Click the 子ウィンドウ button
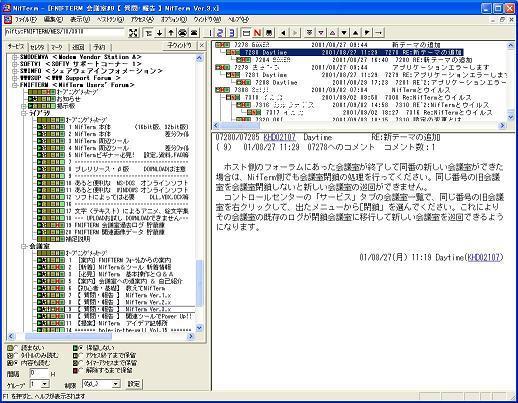Viewport: 518px width, 403px height. [179, 45]
